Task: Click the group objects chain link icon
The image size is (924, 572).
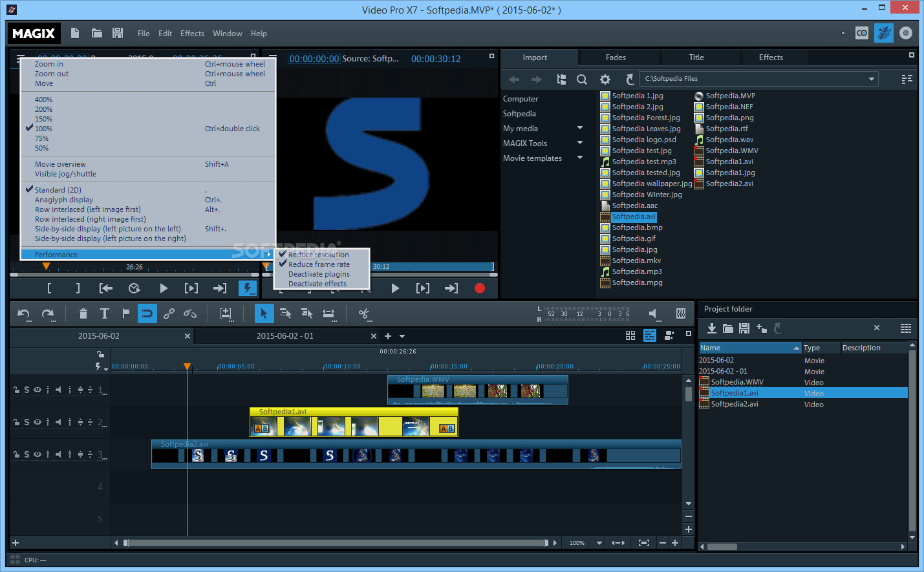Action: [169, 313]
